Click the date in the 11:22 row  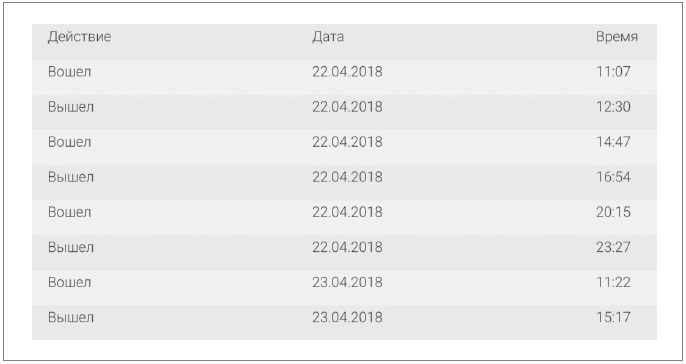[347, 282]
